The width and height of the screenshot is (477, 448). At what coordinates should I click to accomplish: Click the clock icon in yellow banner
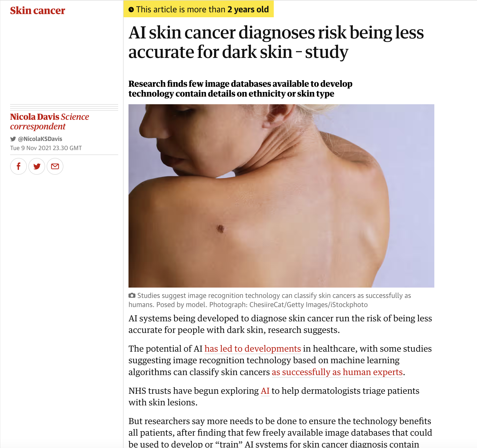pos(131,10)
